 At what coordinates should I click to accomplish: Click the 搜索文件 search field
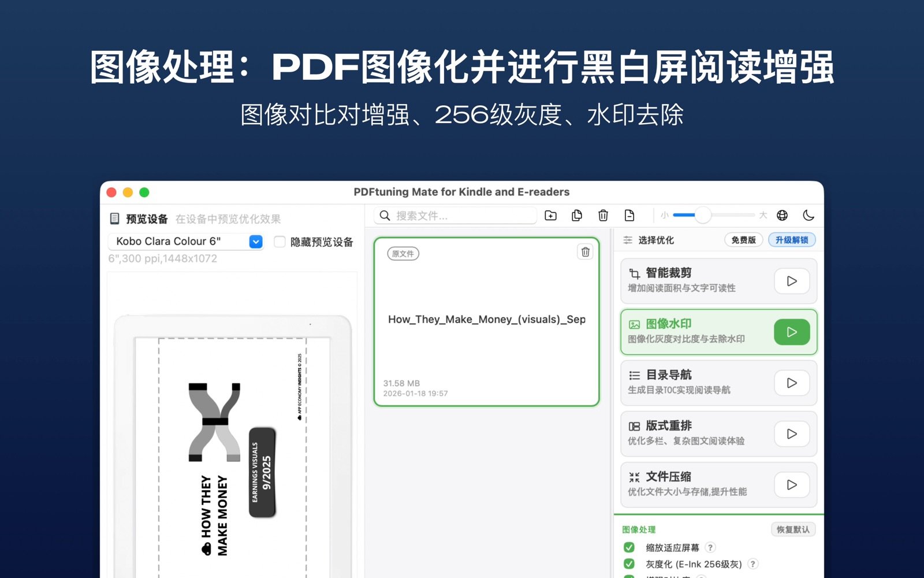coord(456,216)
